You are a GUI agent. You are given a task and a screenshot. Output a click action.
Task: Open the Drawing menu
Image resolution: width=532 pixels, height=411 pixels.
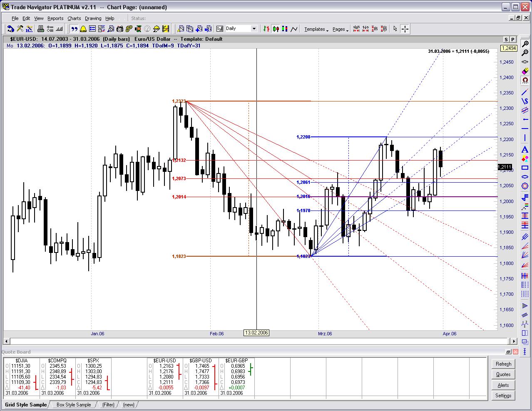click(x=93, y=18)
